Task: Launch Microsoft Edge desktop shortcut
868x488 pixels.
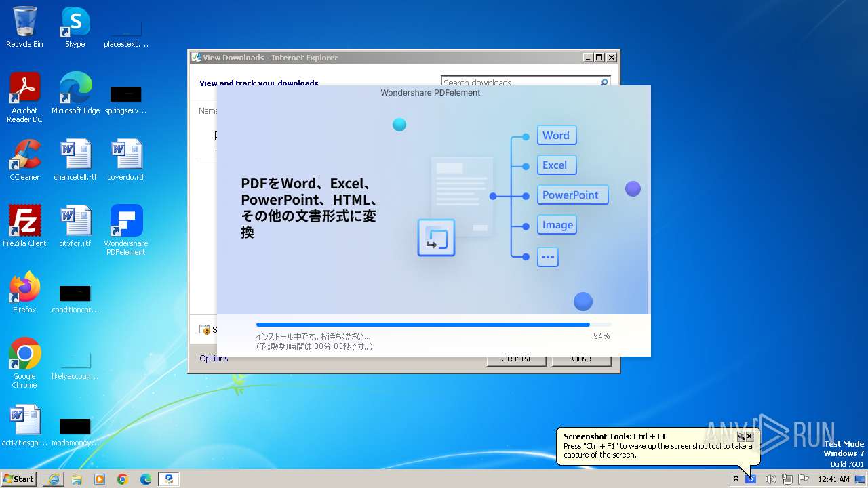Action: (75, 94)
